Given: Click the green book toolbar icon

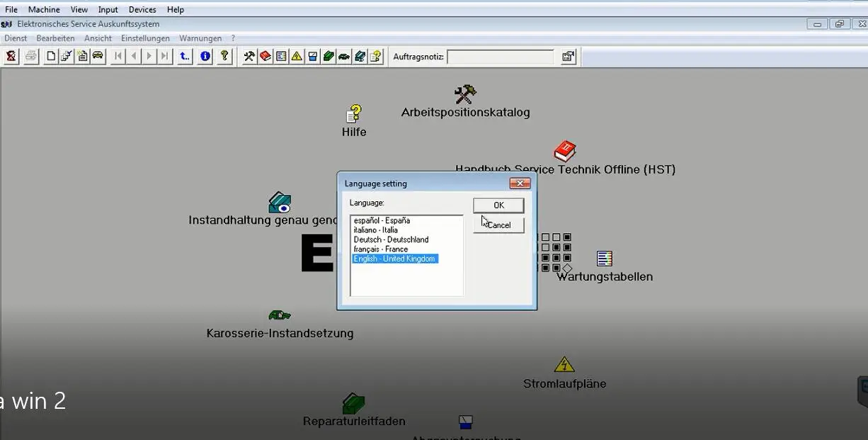Looking at the screenshot, I should click(x=329, y=56).
